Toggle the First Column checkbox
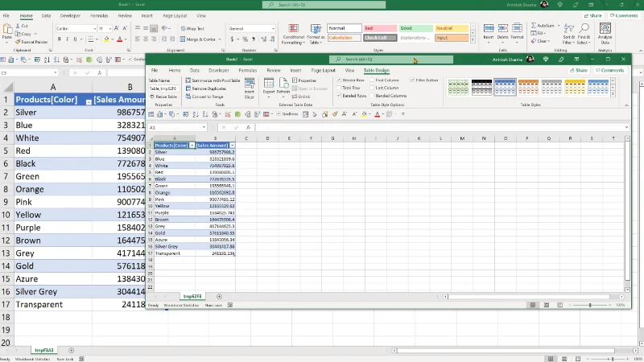The height and width of the screenshot is (362, 644). click(x=372, y=80)
